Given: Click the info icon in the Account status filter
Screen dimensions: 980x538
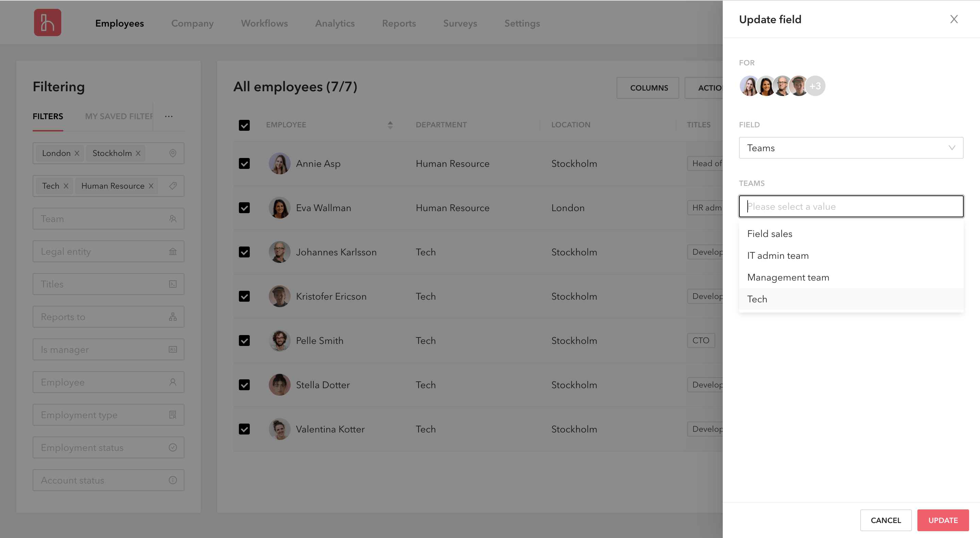Looking at the screenshot, I should click(173, 480).
